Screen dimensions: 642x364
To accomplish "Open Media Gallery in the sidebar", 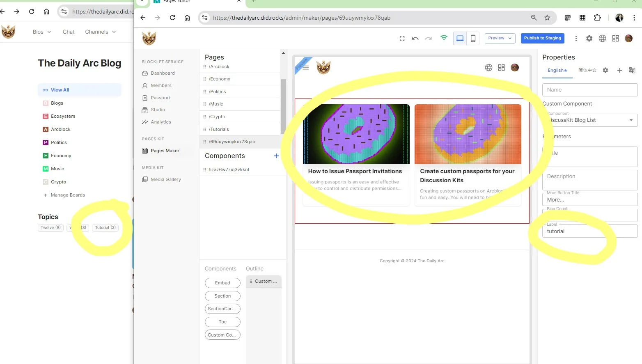I will pos(165,180).
